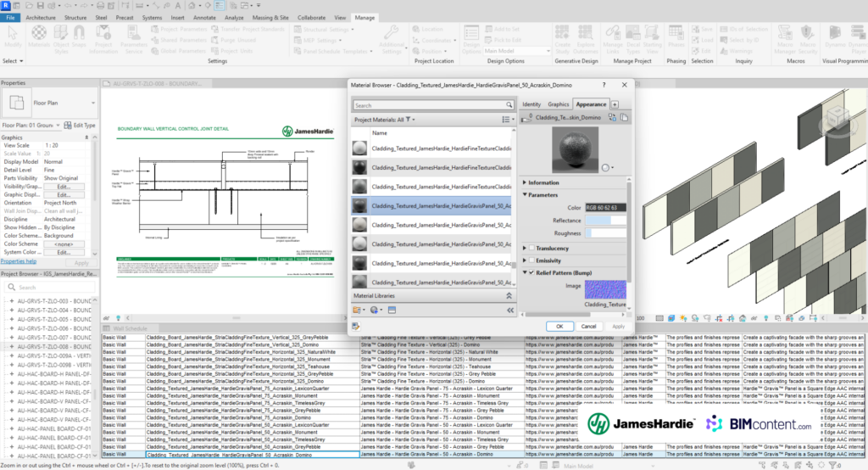Open the Collaborate ribbon tab
The width and height of the screenshot is (868, 470).
312,18
